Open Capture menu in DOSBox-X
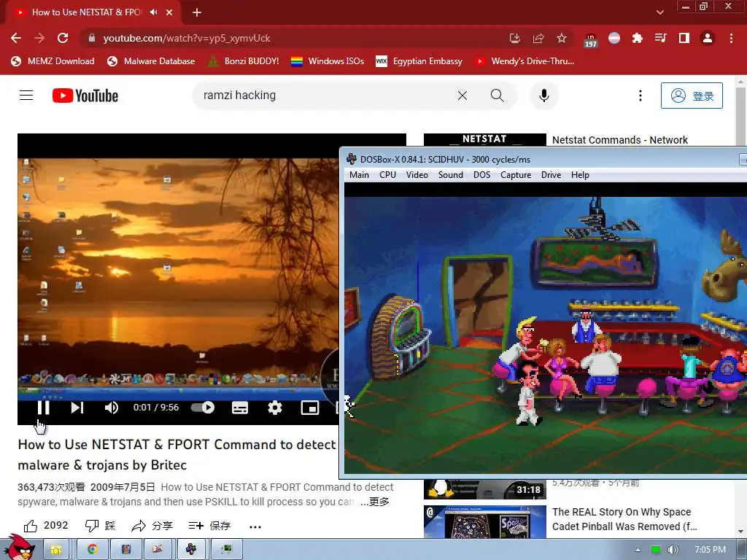This screenshot has width=747, height=560. [516, 175]
